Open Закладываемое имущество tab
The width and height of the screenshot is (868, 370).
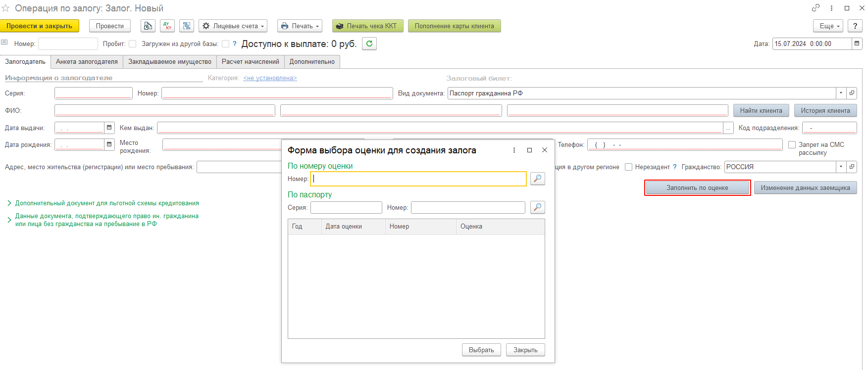tap(170, 62)
